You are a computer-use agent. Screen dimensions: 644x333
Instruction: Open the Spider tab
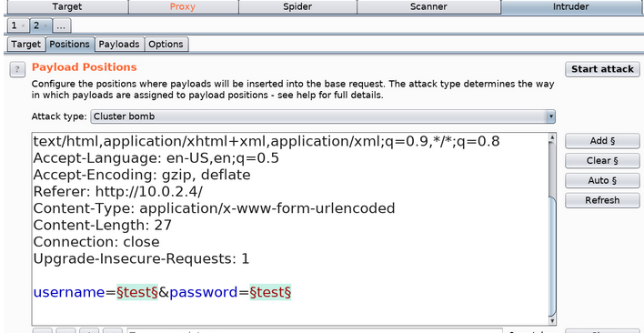pos(297,6)
